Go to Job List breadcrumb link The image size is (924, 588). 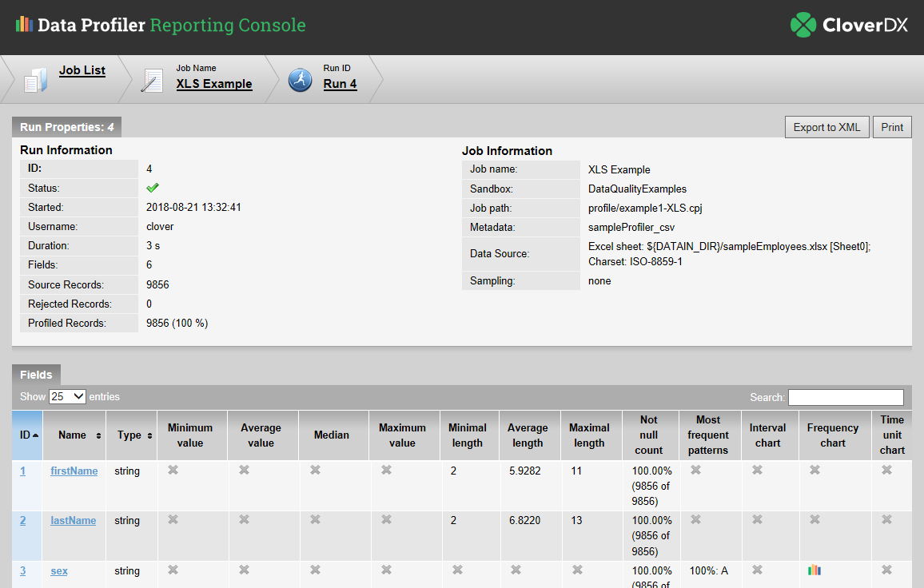point(82,70)
